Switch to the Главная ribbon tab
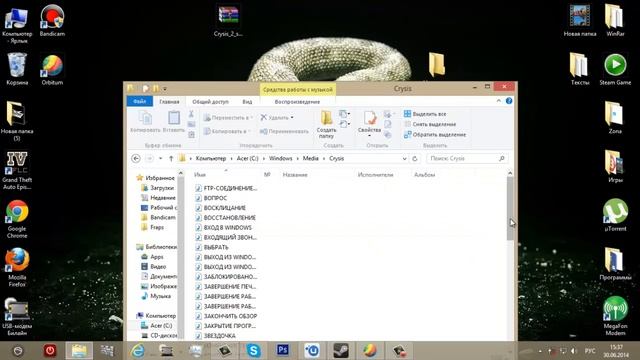This screenshot has width=640, height=360. point(169,102)
